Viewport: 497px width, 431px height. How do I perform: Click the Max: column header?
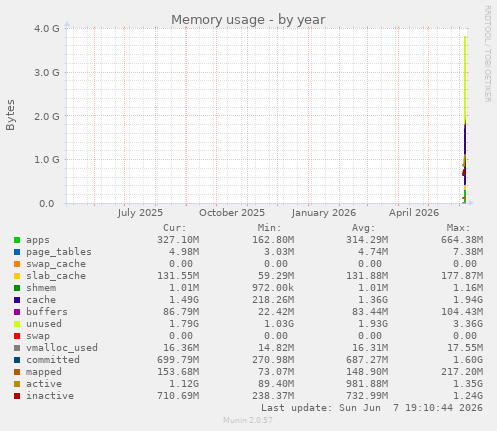pos(459,228)
